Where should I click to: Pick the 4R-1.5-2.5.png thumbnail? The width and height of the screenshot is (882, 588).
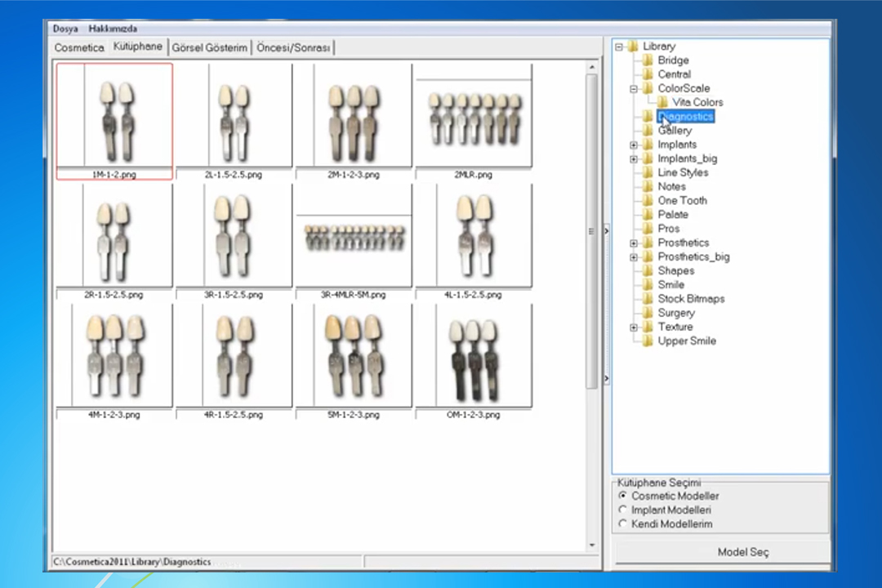[234, 361]
